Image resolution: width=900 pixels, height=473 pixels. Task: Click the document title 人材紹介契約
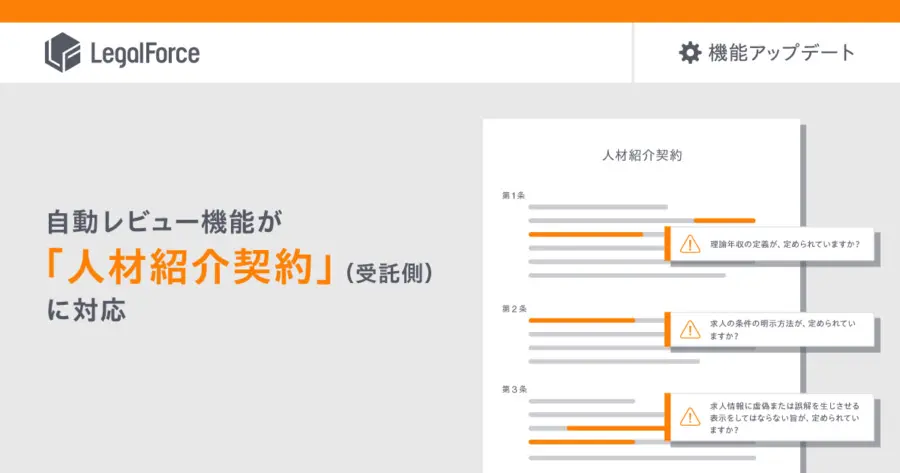tap(642, 155)
